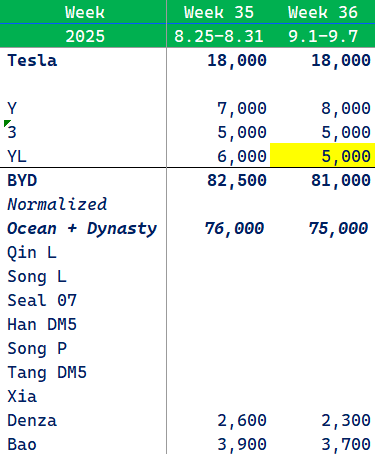The image size is (375, 454).
Task: Select Denza's 2,300 value
Action: click(346, 420)
